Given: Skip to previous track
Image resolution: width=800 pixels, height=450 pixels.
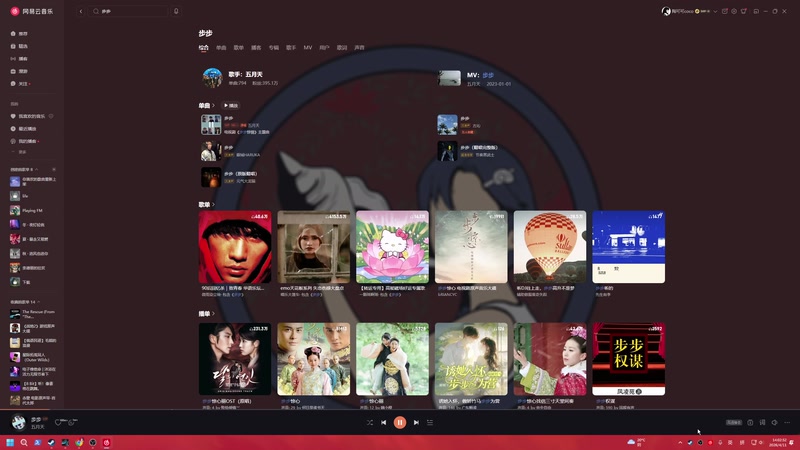Looking at the screenshot, I should pos(384,422).
